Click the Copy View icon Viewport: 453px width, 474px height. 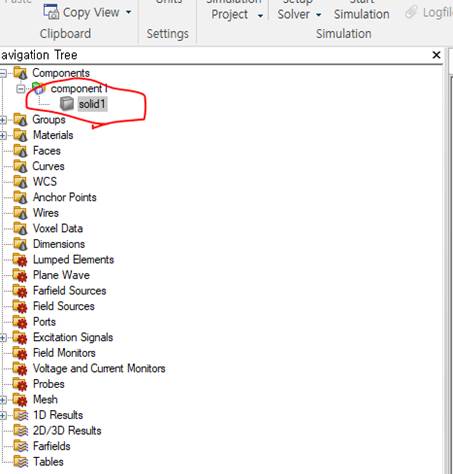click(x=51, y=12)
